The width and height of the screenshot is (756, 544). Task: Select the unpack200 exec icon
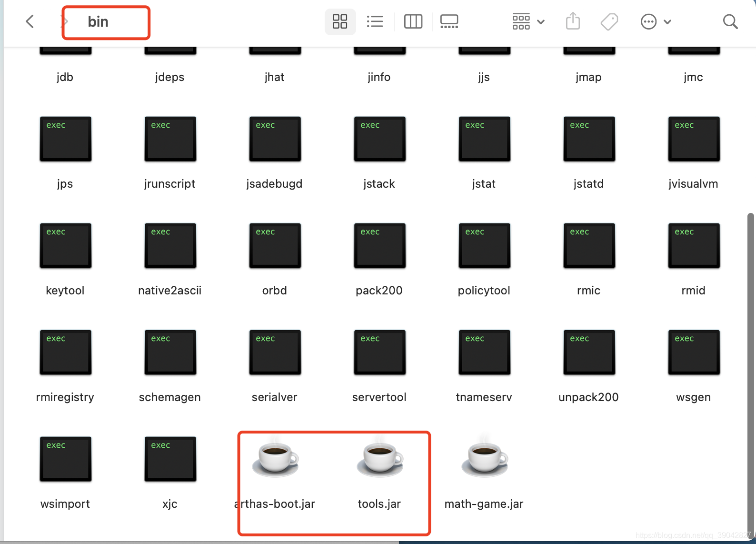click(589, 353)
